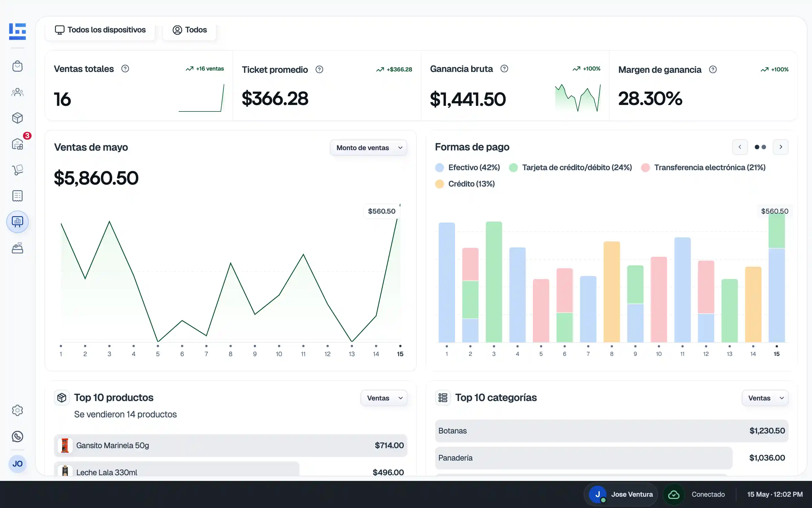This screenshot has height=508, width=812.
Task: Click the Panadería category row
Action: [612, 458]
